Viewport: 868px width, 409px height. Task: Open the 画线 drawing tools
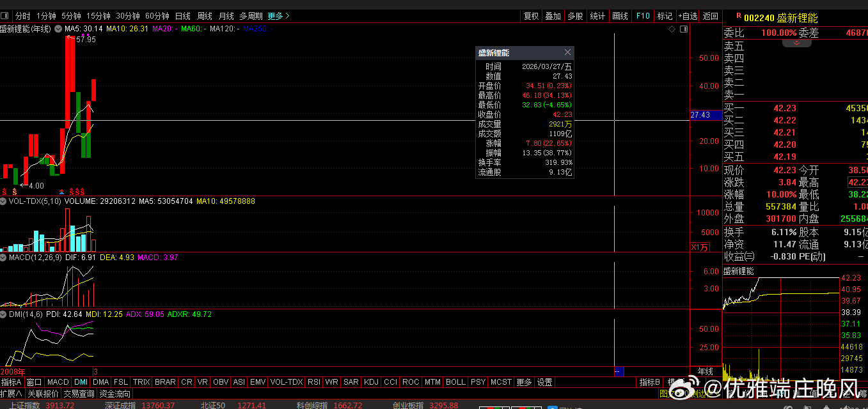[x=620, y=16]
